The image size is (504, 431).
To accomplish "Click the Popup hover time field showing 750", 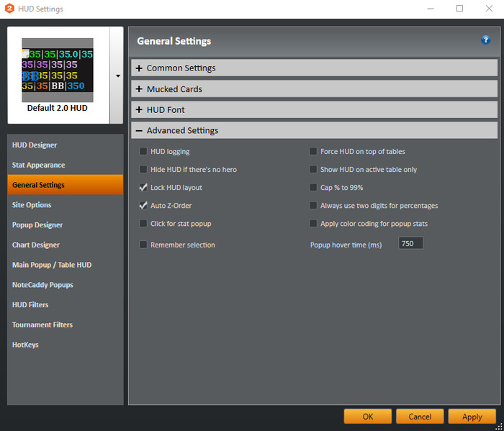I will pos(410,243).
